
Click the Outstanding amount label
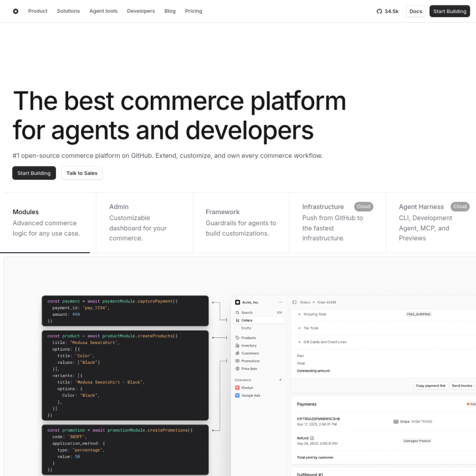313,371
